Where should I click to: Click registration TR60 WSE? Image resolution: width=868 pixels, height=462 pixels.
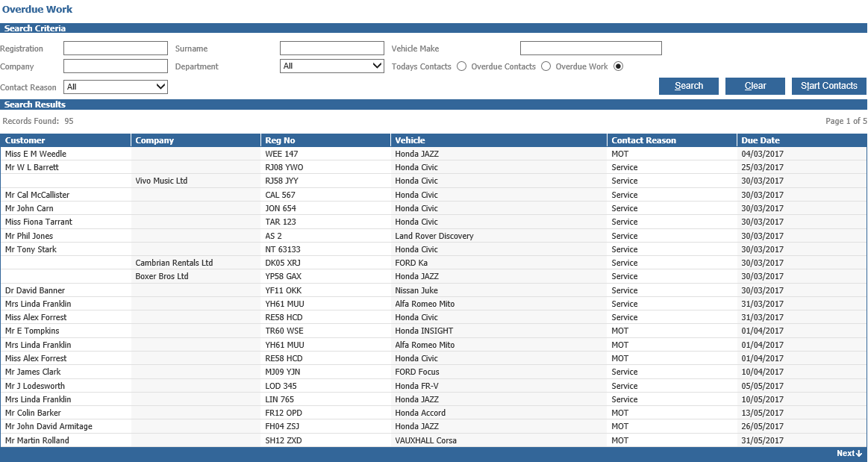click(284, 331)
